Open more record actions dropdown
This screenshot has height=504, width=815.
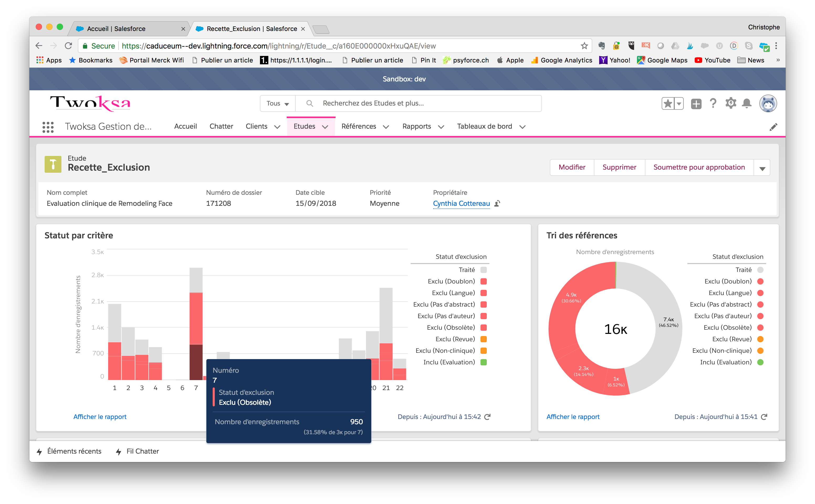click(x=762, y=168)
